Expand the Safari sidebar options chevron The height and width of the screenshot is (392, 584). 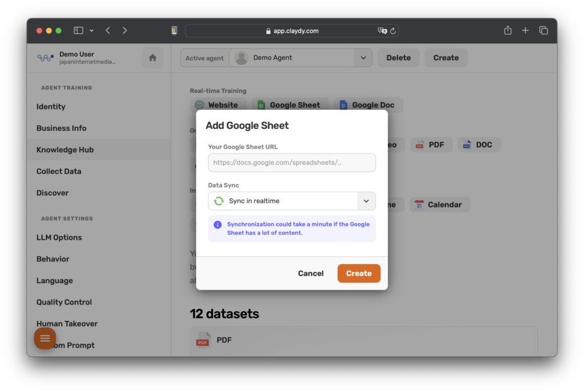pyautogui.click(x=92, y=30)
